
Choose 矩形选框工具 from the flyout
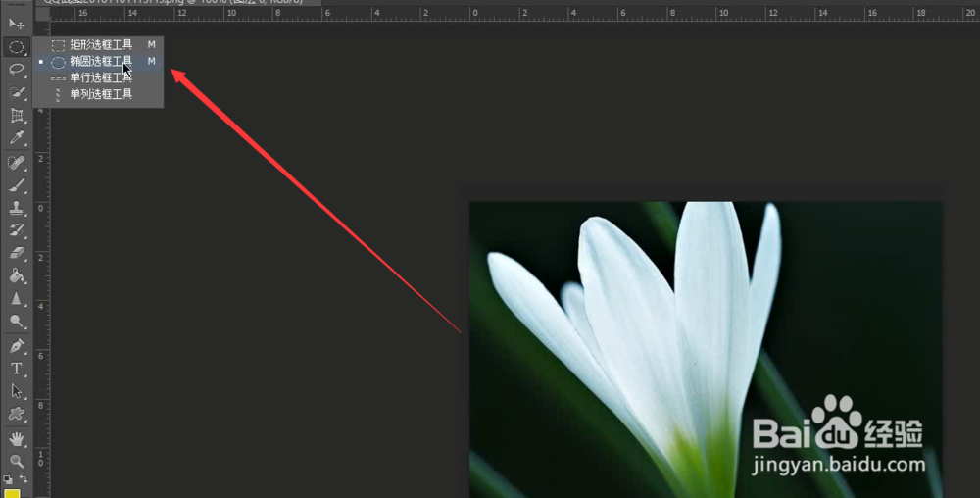[x=98, y=44]
